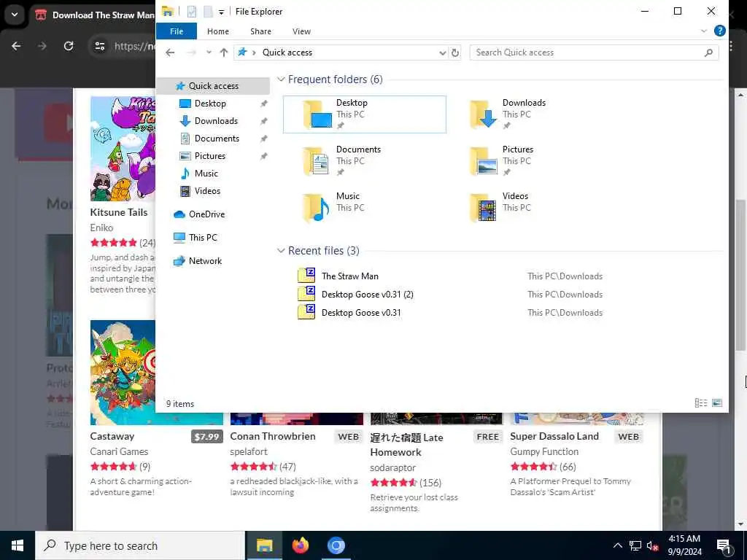Open the Conan Throwbrien game link
This screenshot has height=560, width=747.
[273, 436]
